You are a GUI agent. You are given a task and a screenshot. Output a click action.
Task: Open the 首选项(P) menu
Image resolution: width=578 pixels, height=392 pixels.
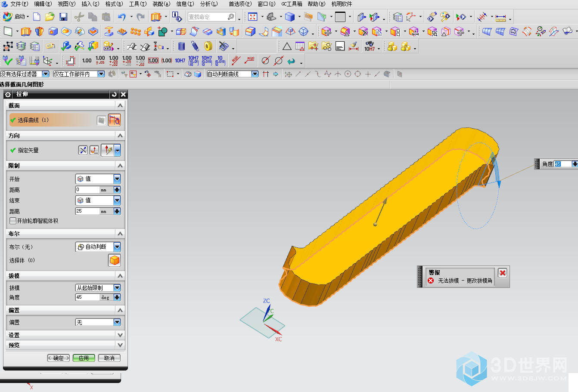pos(240,4)
